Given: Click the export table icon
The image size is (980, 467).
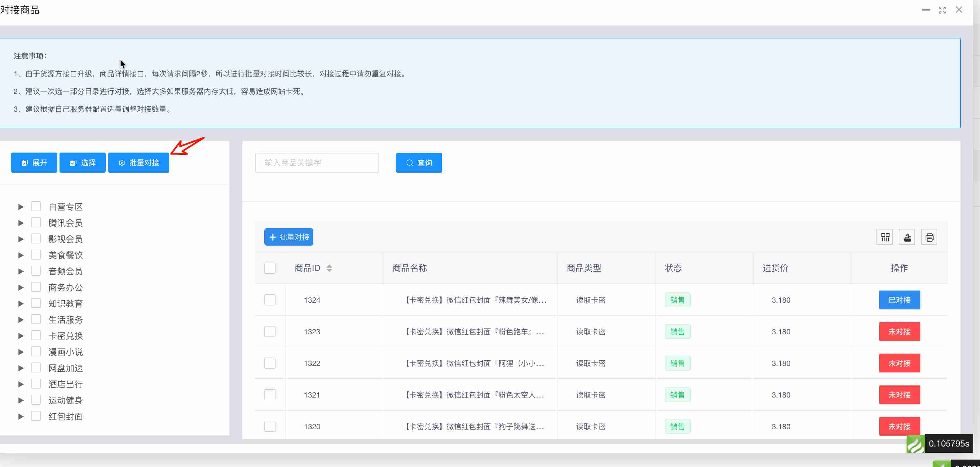Looking at the screenshot, I should (907, 237).
